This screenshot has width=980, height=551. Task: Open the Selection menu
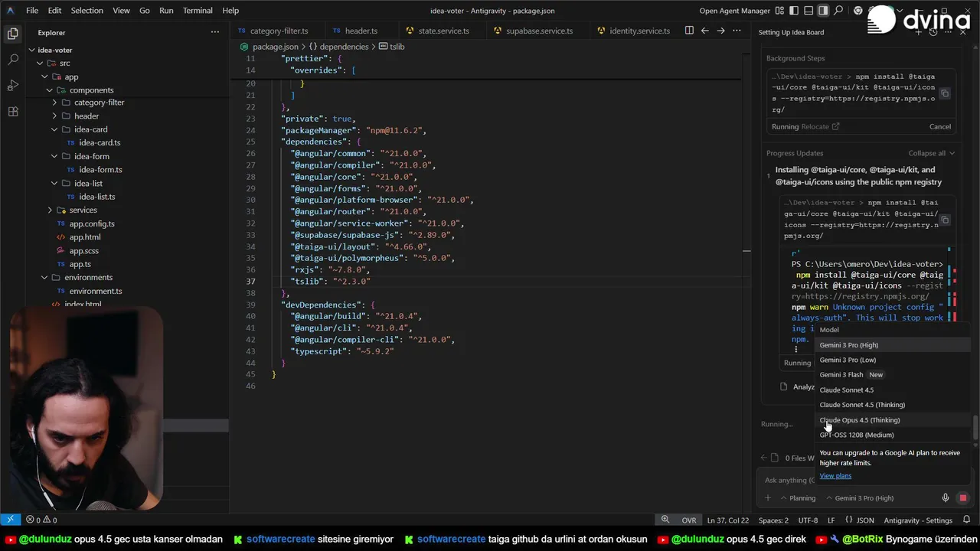[x=87, y=11]
